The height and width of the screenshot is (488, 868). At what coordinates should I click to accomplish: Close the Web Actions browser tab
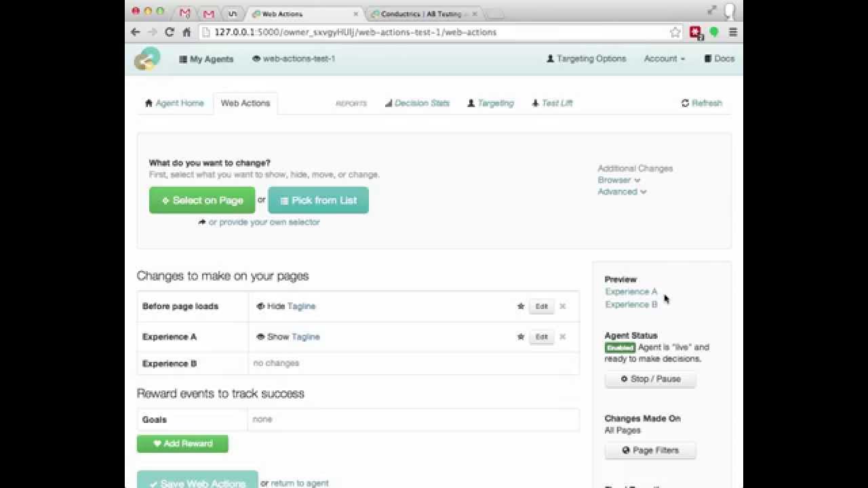[356, 14]
